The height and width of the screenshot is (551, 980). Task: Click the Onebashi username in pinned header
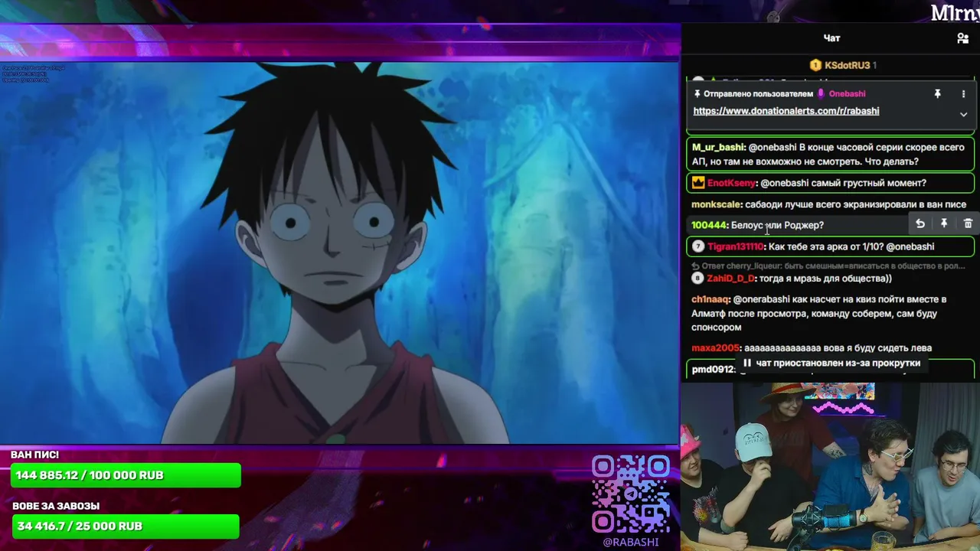[847, 93]
